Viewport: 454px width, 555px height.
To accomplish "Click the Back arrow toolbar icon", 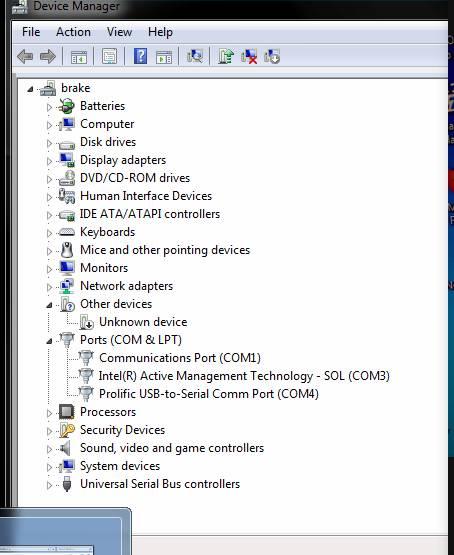I will pos(25,56).
